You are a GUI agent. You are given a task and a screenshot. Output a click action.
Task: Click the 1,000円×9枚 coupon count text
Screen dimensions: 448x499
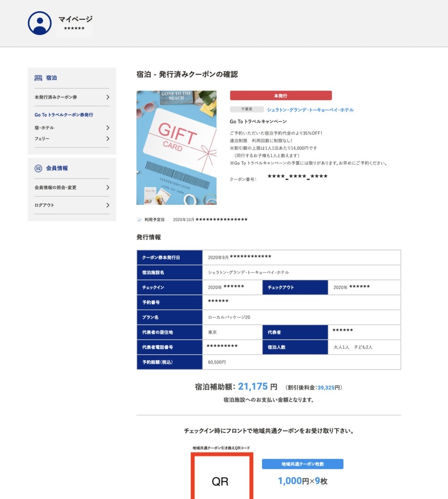[x=303, y=481]
